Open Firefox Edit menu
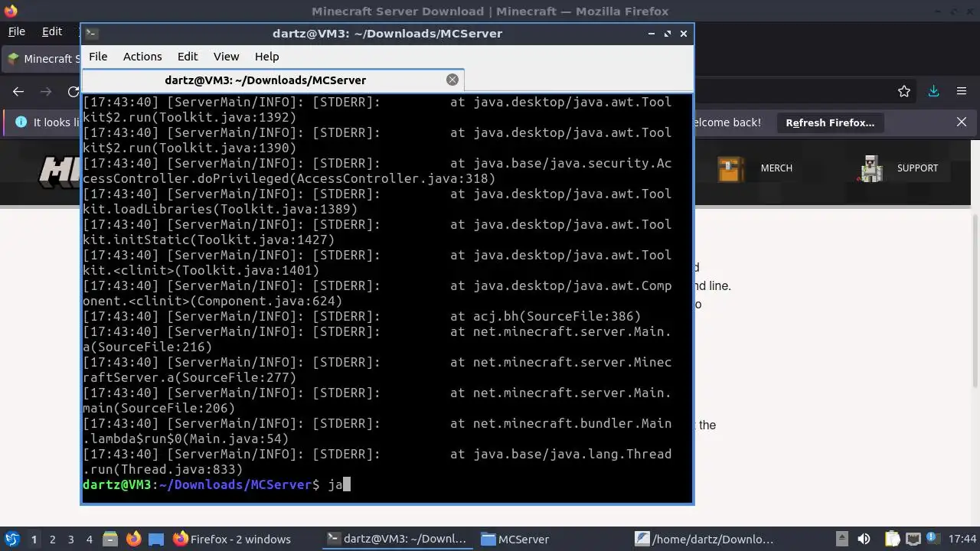 coord(52,31)
